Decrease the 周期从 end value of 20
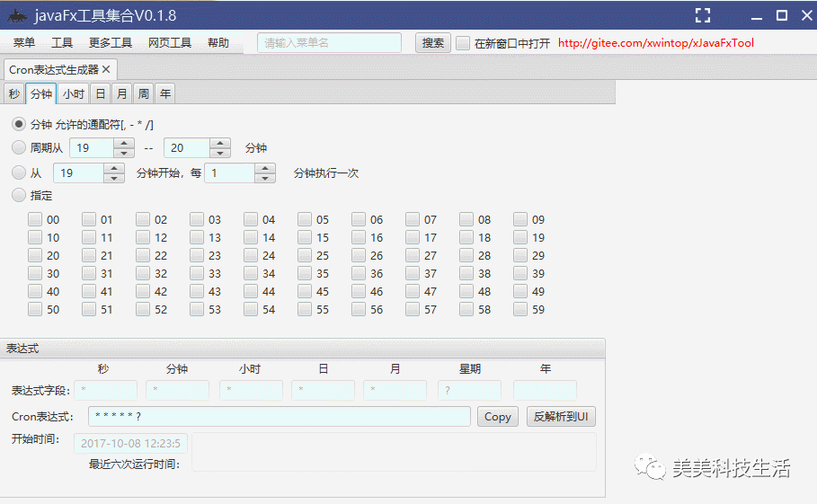Image resolution: width=817 pixels, height=504 pixels. [x=220, y=153]
